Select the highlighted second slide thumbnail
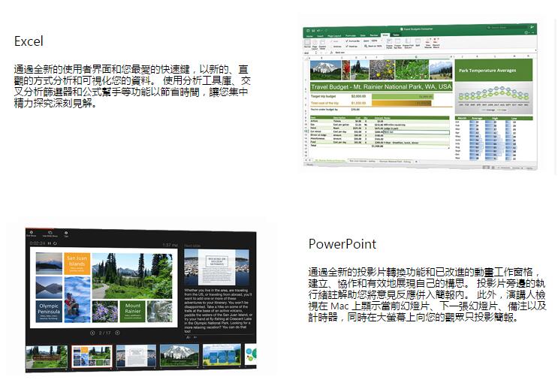The height and width of the screenshot is (392, 558). click(x=92, y=357)
